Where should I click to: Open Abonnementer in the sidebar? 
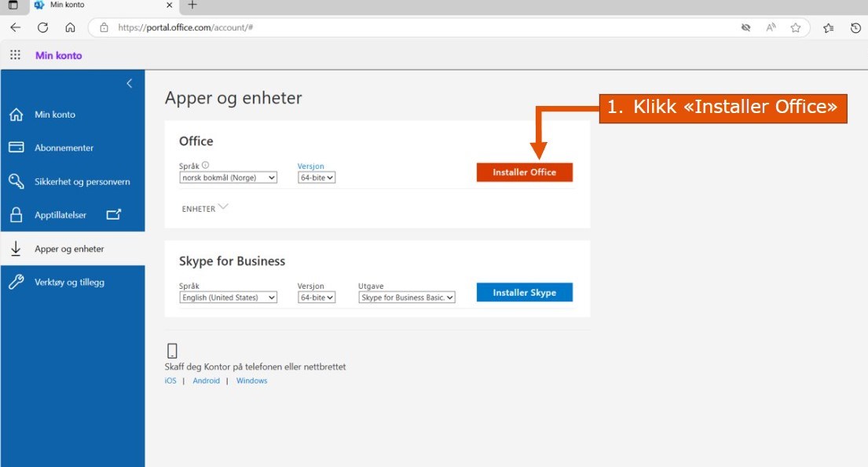click(x=72, y=148)
